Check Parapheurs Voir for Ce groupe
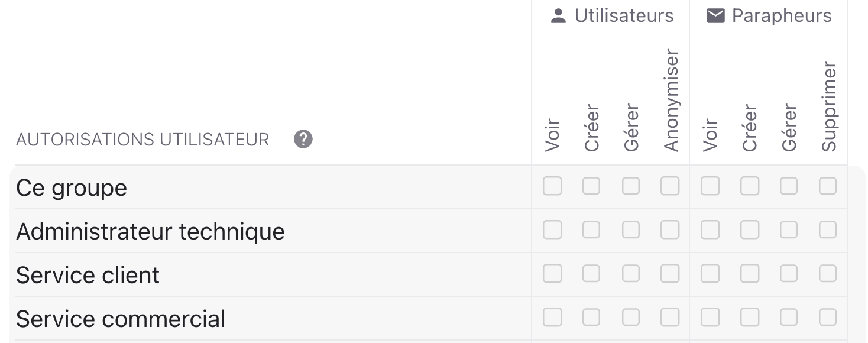The image size is (868, 343). pos(710,186)
